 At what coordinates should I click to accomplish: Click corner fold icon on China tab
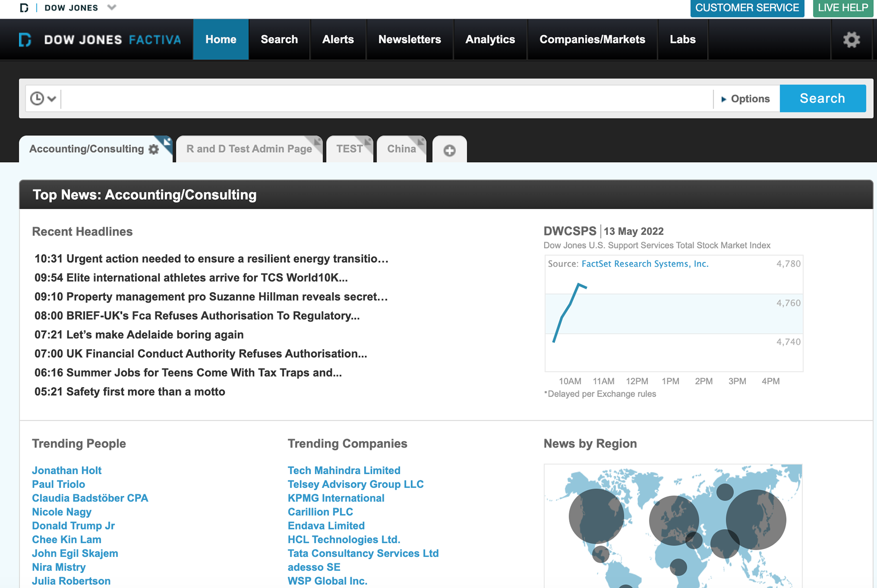420,142
